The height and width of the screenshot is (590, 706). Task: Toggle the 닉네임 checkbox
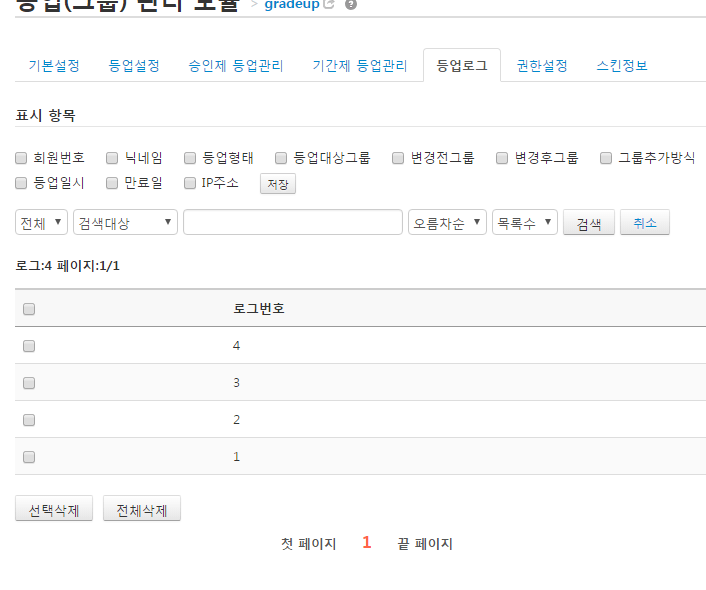[x=112, y=158]
